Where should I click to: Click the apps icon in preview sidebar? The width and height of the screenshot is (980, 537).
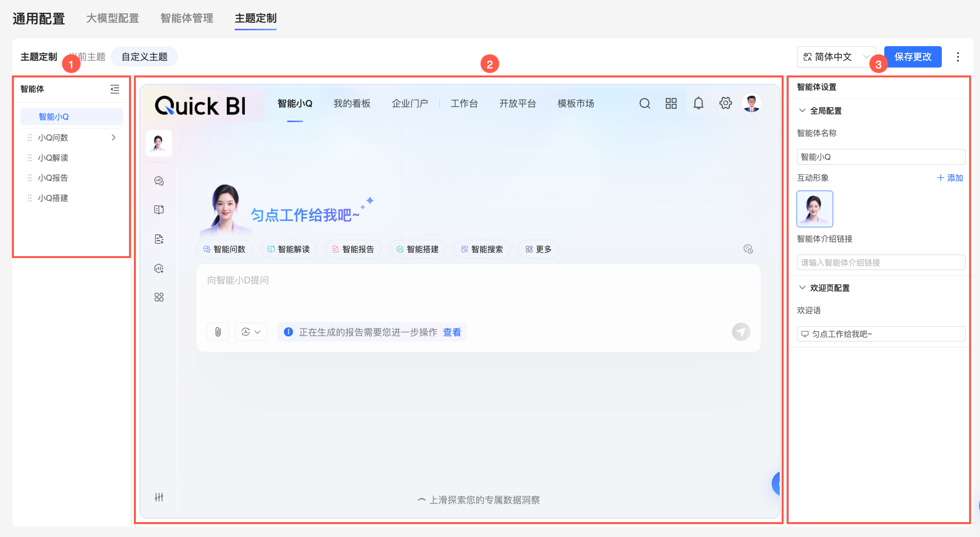click(x=159, y=297)
